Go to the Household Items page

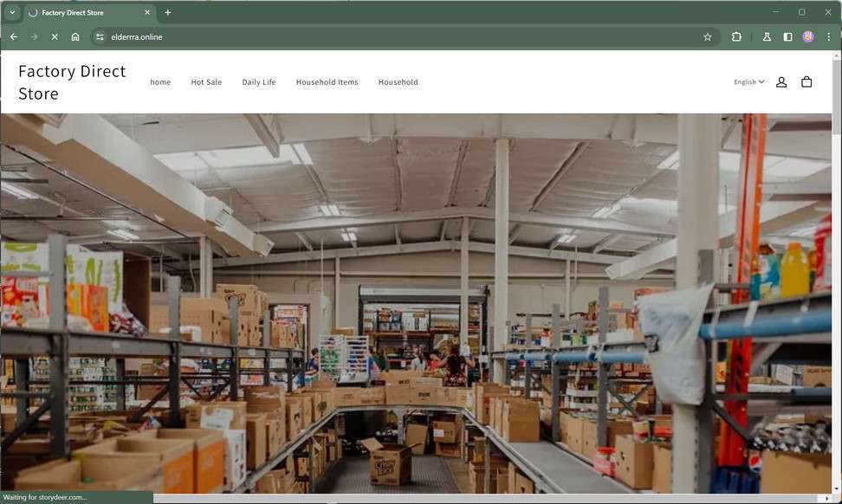point(327,82)
